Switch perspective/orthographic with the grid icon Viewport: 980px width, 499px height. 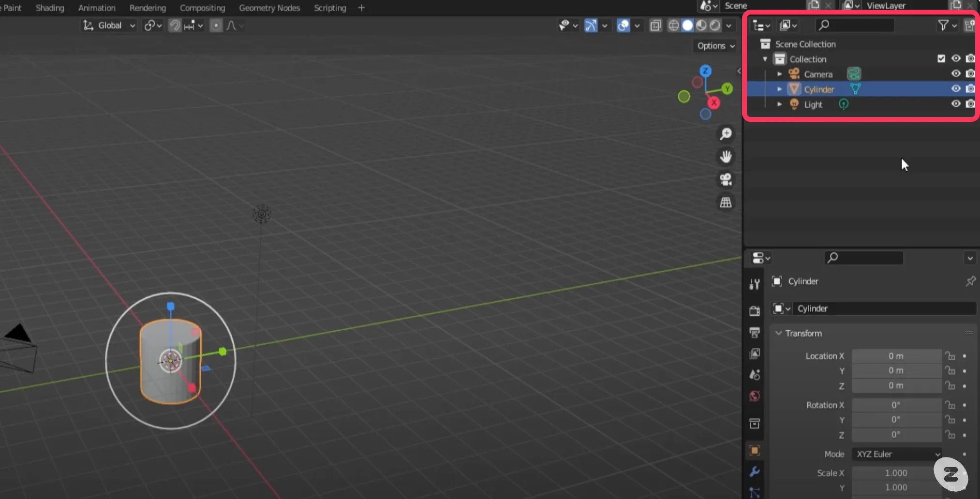(x=726, y=202)
